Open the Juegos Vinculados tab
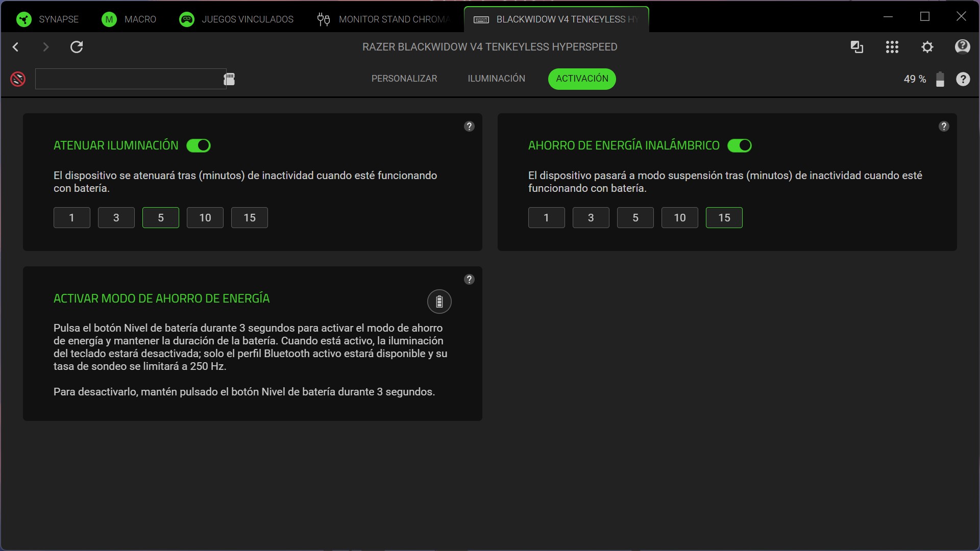 (x=236, y=19)
